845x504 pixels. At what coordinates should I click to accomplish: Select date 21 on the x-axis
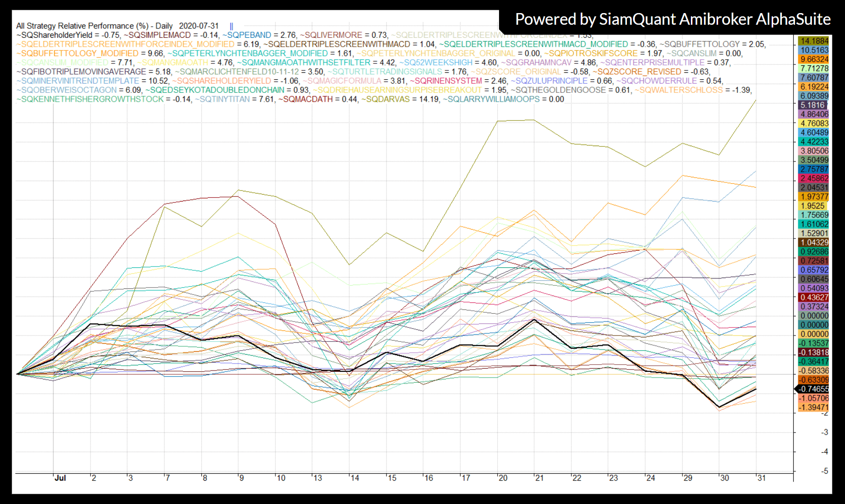(x=539, y=478)
